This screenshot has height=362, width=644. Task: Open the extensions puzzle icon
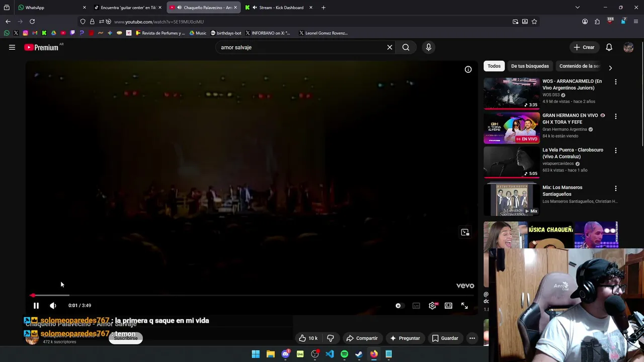coord(597,22)
